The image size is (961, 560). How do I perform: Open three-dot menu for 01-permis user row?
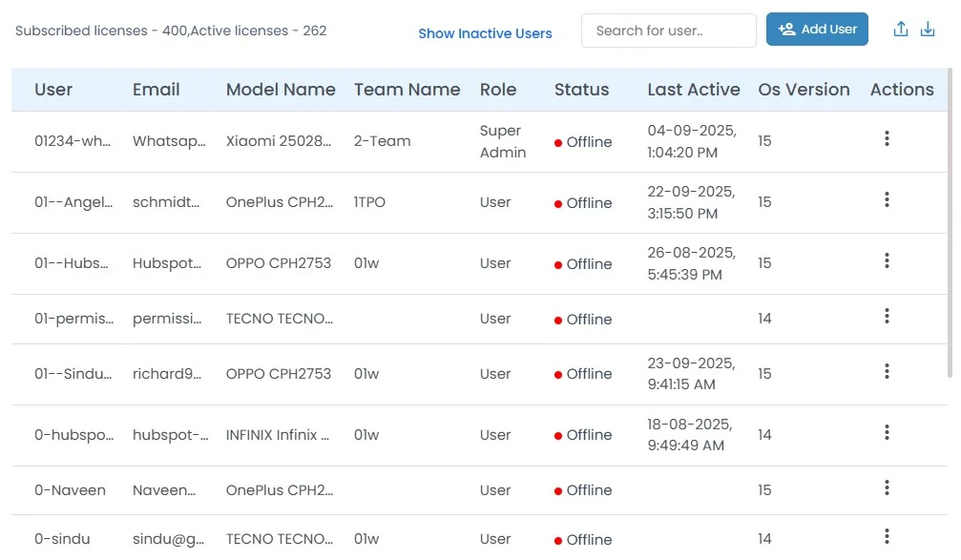(x=887, y=317)
